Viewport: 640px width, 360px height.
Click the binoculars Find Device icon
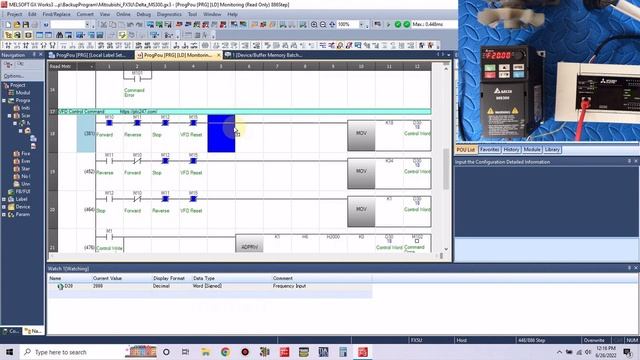pos(60,35)
